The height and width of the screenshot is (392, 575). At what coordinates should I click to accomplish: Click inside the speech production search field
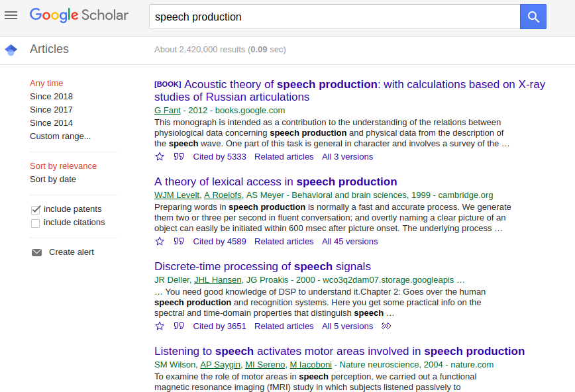tap(335, 17)
